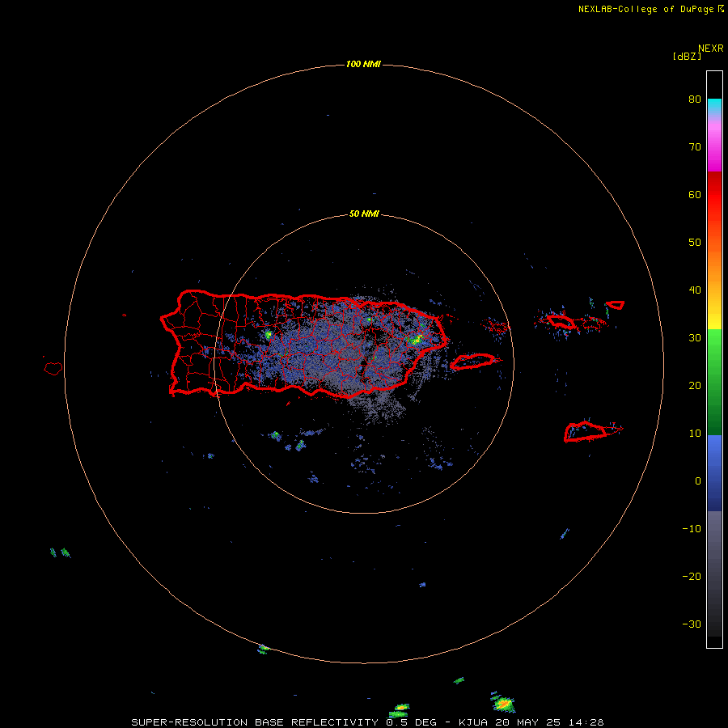Click the 80 value on dBZ scale
728x728 pixels.
(x=695, y=99)
